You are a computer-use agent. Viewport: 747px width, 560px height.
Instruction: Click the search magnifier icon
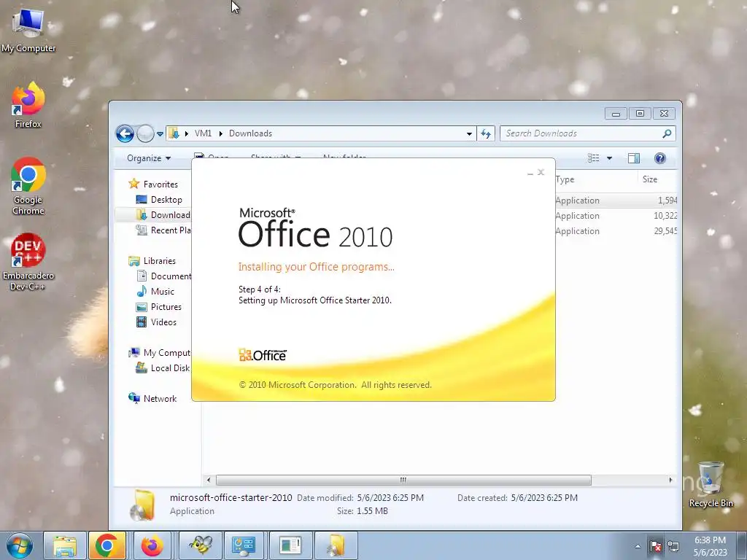click(x=667, y=134)
